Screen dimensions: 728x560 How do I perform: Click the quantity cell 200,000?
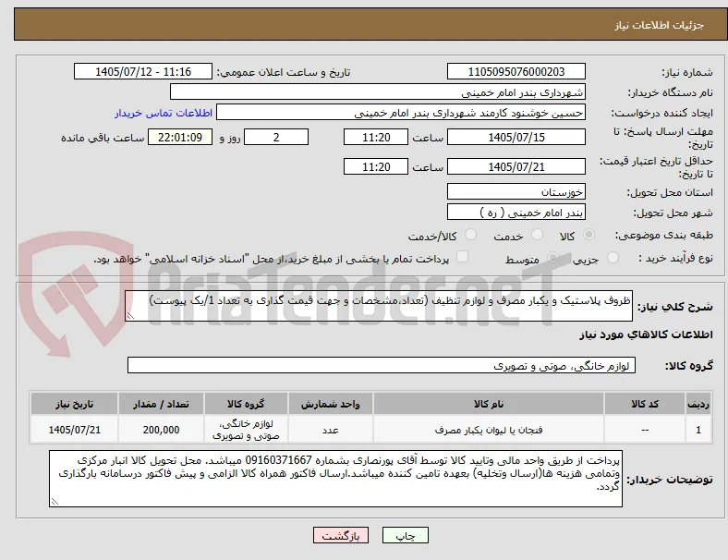(x=161, y=430)
